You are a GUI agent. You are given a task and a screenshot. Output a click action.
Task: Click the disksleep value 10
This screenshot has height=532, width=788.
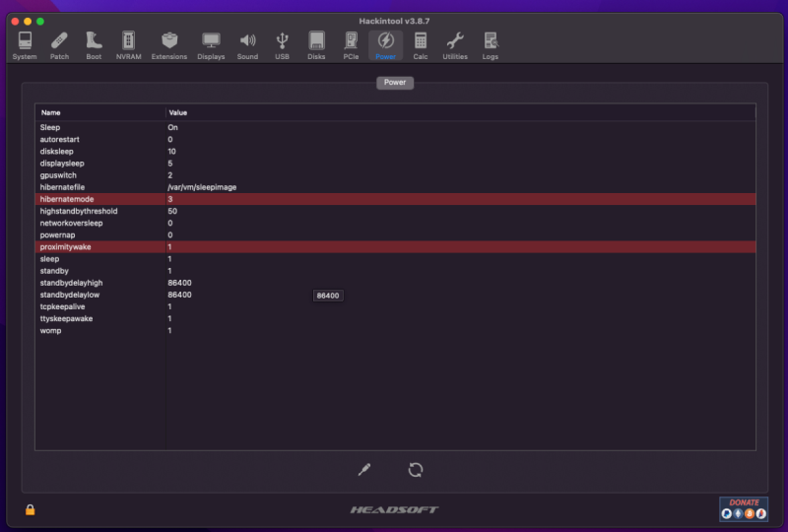click(x=171, y=152)
